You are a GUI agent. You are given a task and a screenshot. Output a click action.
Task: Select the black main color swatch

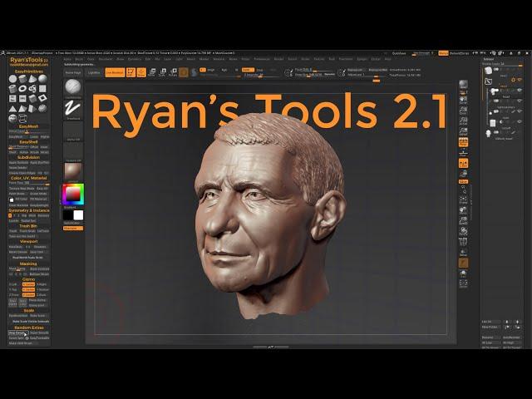(x=68, y=215)
